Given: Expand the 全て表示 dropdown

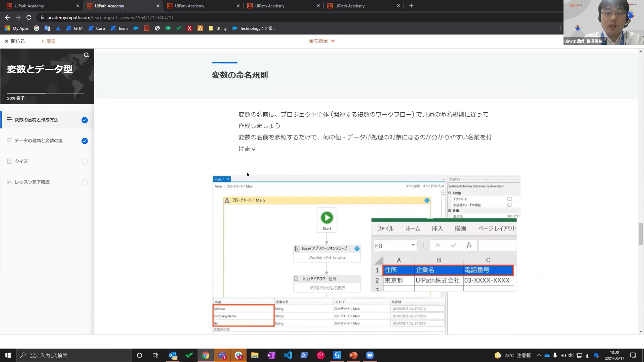Looking at the screenshot, I should point(322,41).
